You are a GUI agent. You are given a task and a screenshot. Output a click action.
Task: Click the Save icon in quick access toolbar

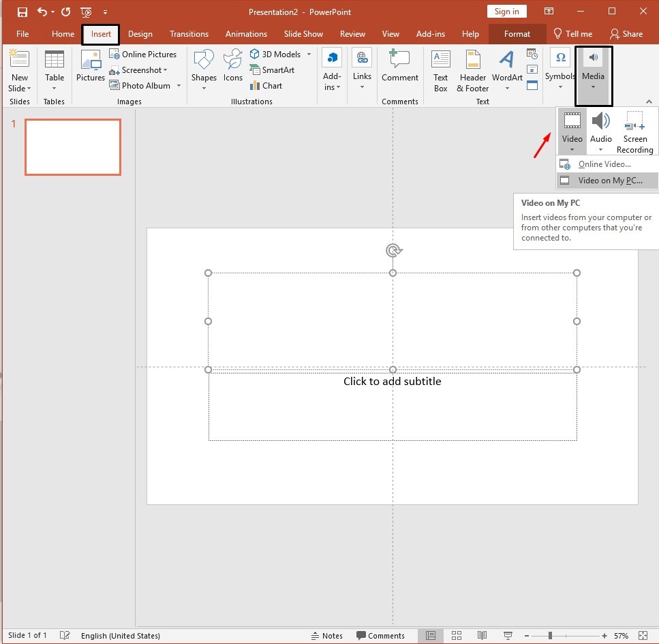[22, 12]
